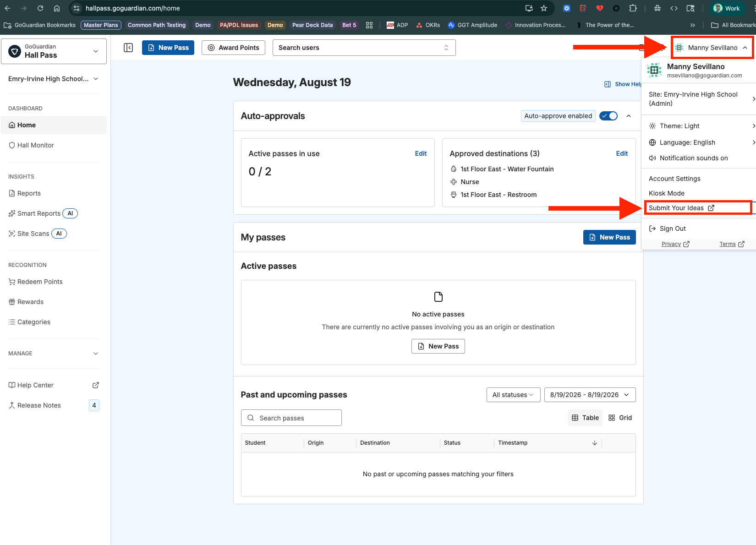Click the browser address bar URL
This screenshot has width=756, height=545.
(132, 8)
